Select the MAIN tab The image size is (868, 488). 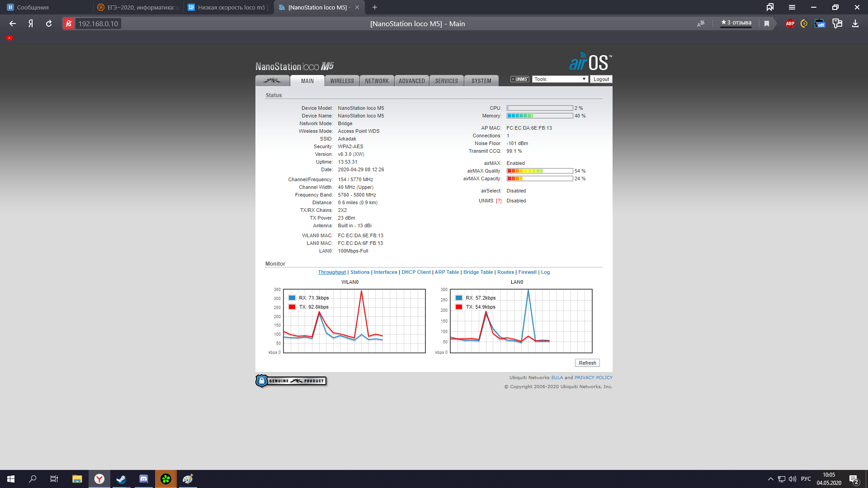coord(307,81)
